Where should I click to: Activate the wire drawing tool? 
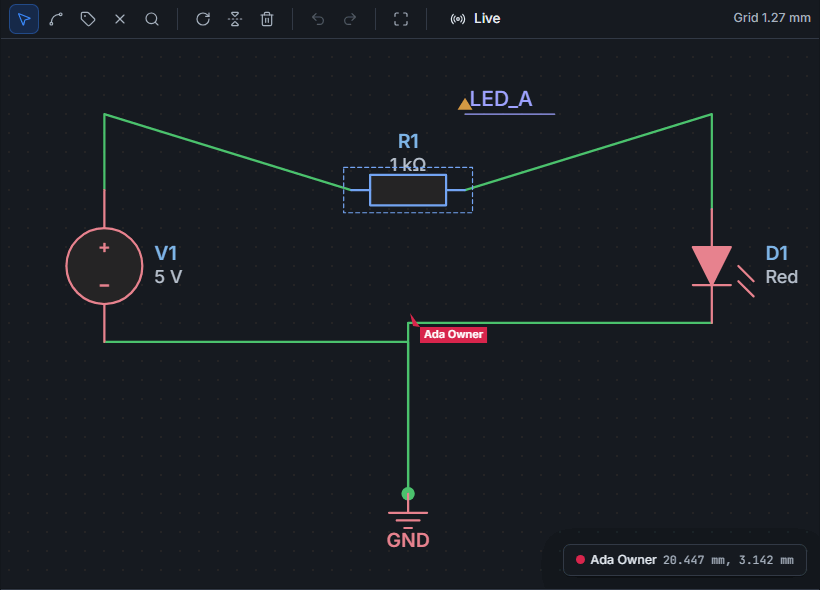(56, 19)
